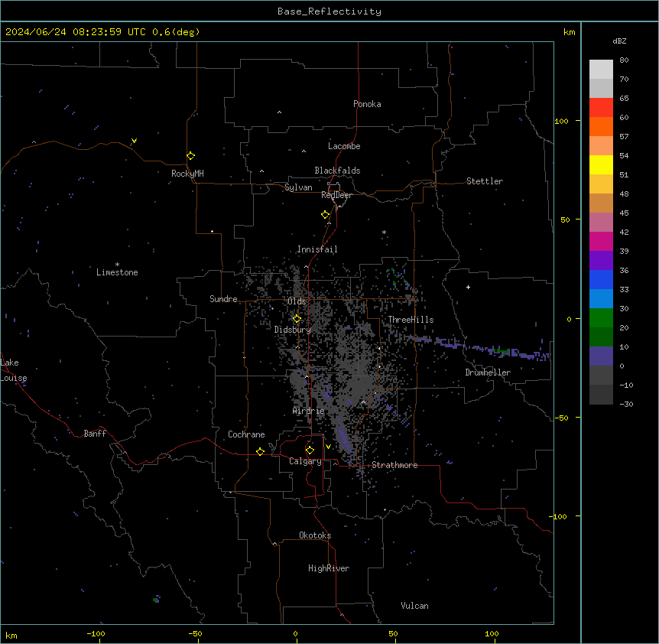
Task: Click the red 65 dBZ color swatch
Action: point(601,107)
